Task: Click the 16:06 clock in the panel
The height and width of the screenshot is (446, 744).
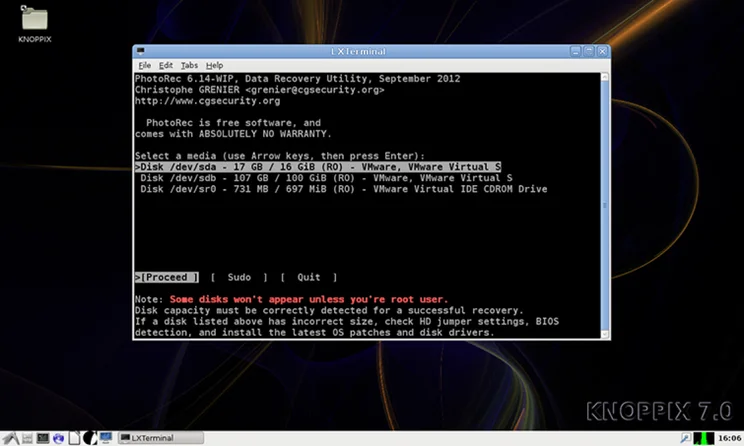Action: pyautogui.click(x=729, y=438)
